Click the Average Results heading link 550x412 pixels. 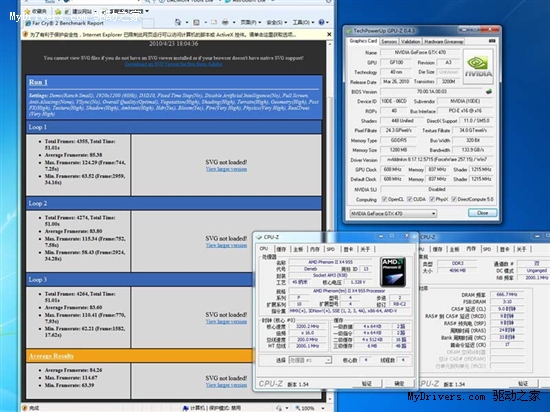(51, 356)
